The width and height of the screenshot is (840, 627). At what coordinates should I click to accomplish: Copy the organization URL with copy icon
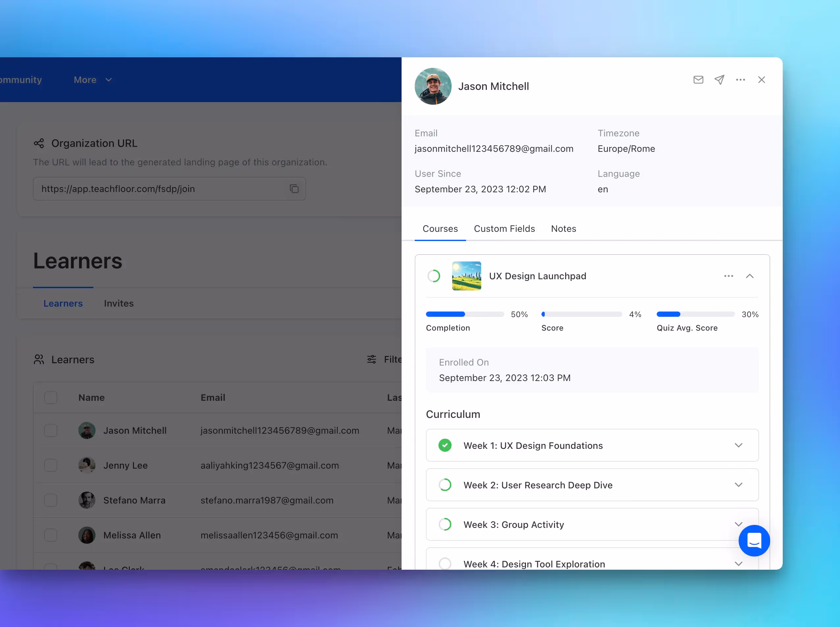pyautogui.click(x=294, y=189)
